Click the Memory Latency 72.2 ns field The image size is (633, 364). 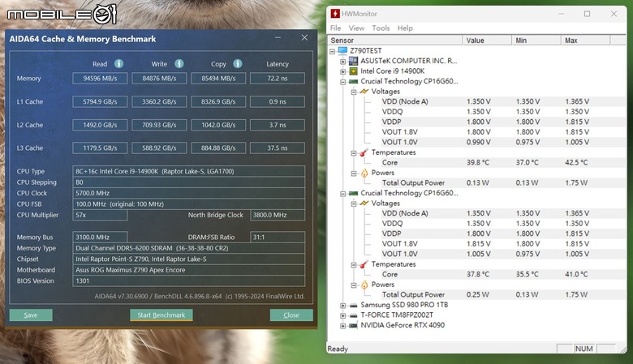click(278, 78)
